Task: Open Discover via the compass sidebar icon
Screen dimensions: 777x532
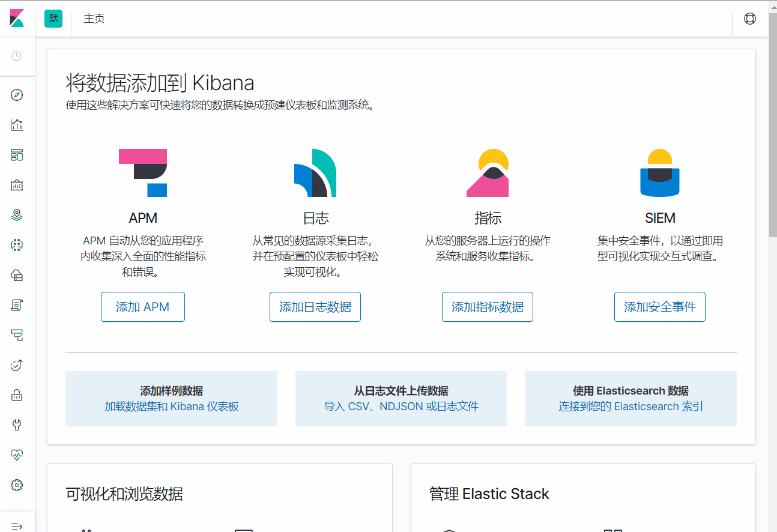Action: point(17,95)
